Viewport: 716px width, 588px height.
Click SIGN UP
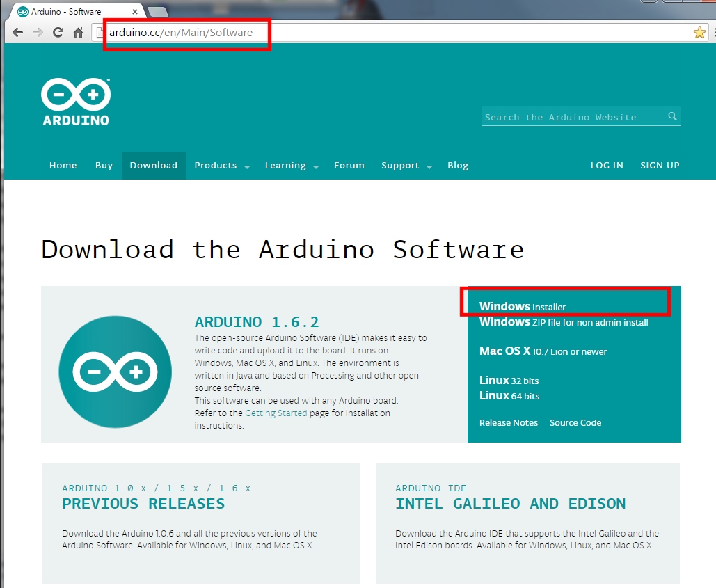pos(660,165)
